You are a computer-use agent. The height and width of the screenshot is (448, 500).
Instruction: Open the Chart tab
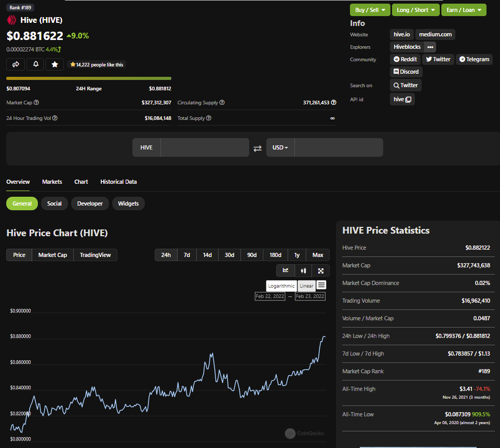(x=81, y=182)
